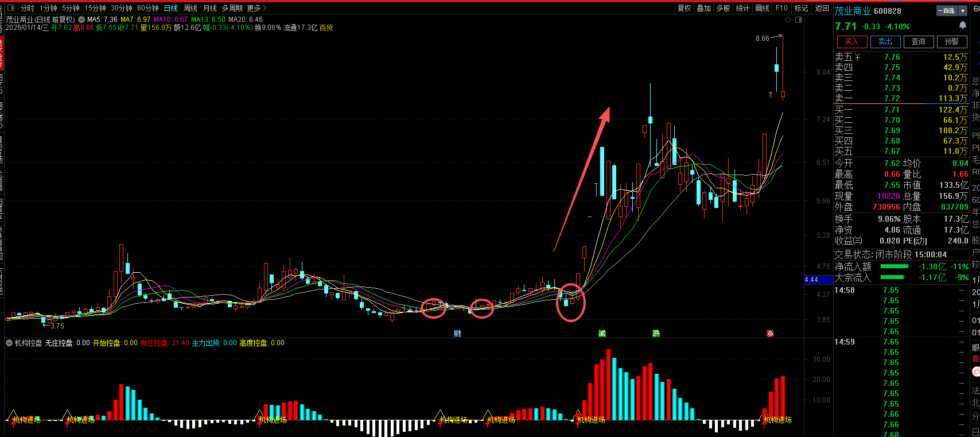The height and width of the screenshot is (437, 980).
Task: Click the 百货 sector label
Action: pos(326,28)
